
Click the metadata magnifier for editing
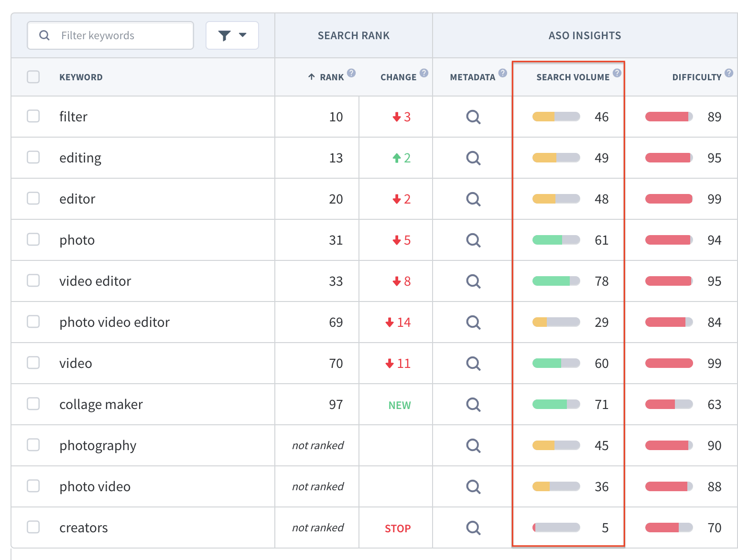pyautogui.click(x=473, y=158)
